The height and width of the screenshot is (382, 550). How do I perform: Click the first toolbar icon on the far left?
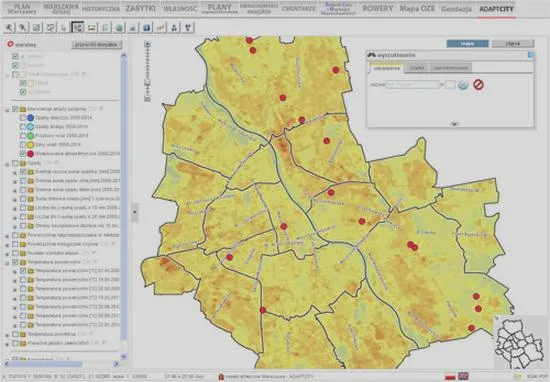pyautogui.click(x=9, y=27)
